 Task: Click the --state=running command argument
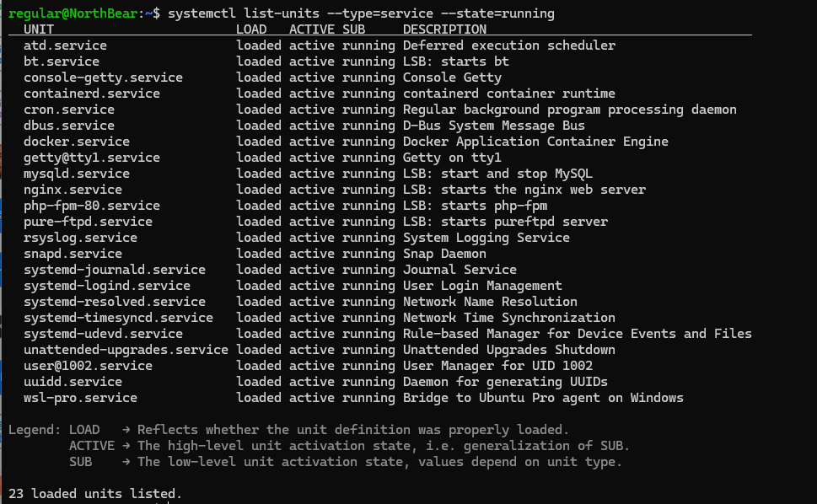[502, 13]
